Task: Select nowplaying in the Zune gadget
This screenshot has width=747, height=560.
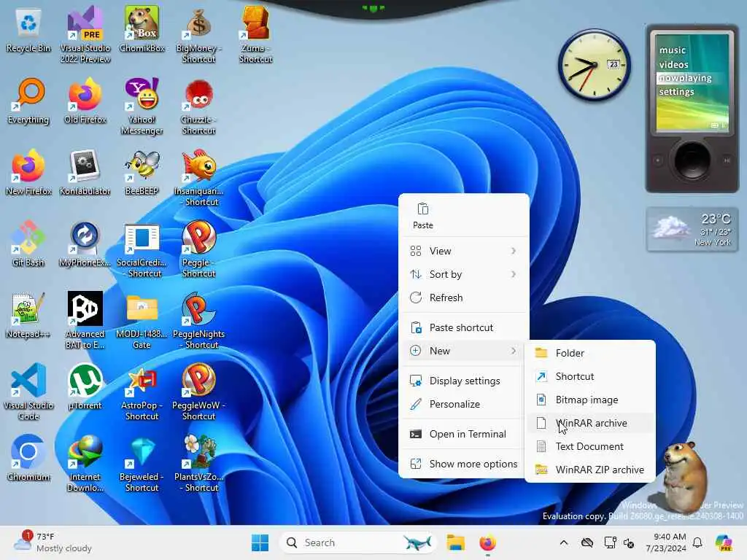Action: pyautogui.click(x=685, y=78)
